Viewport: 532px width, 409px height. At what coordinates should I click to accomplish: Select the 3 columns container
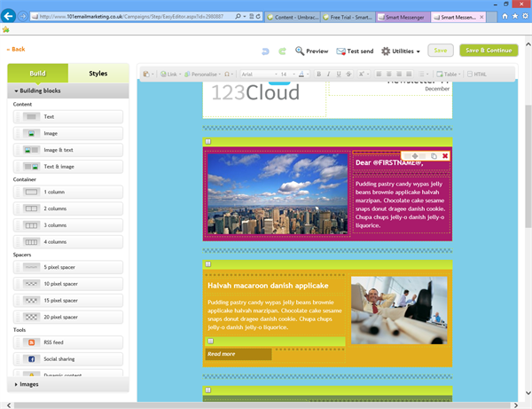tap(68, 225)
